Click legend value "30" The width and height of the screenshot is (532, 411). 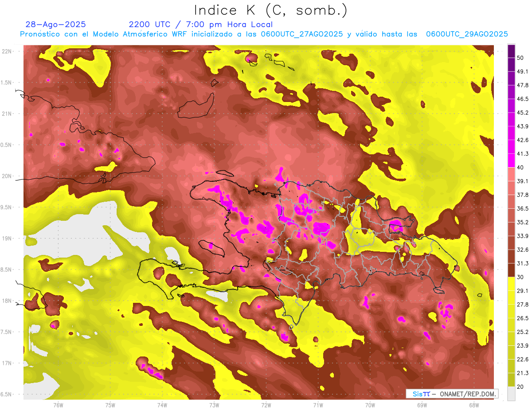[520, 277]
